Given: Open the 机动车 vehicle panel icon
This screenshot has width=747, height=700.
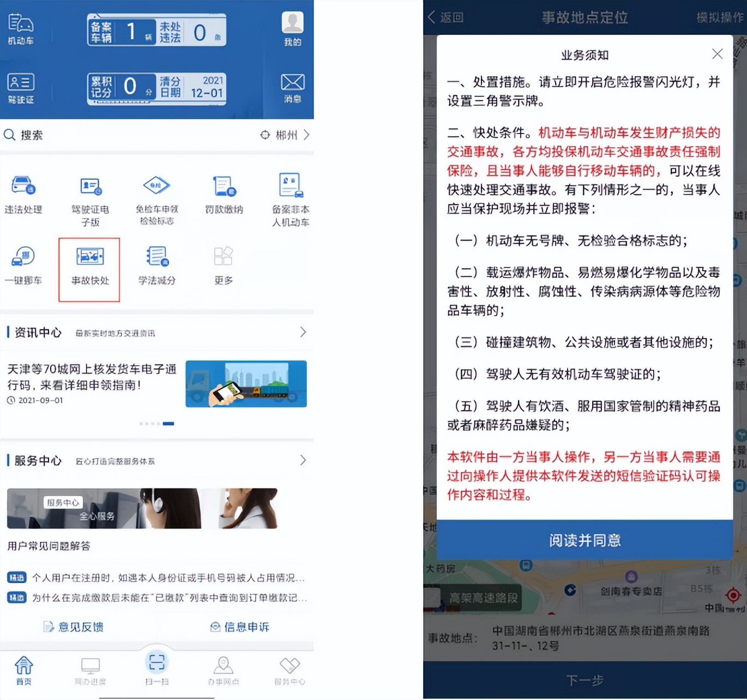Looking at the screenshot, I should [21, 26].
